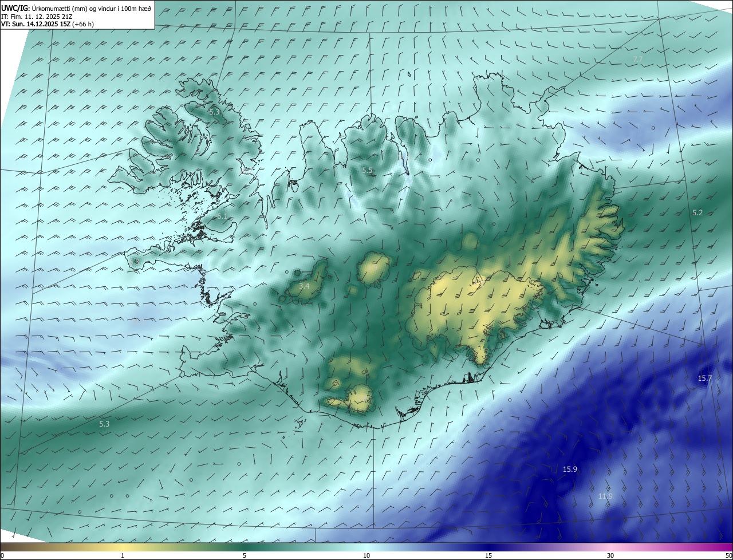Click the 15.9 value label on the map

click(x=570, y=469)
